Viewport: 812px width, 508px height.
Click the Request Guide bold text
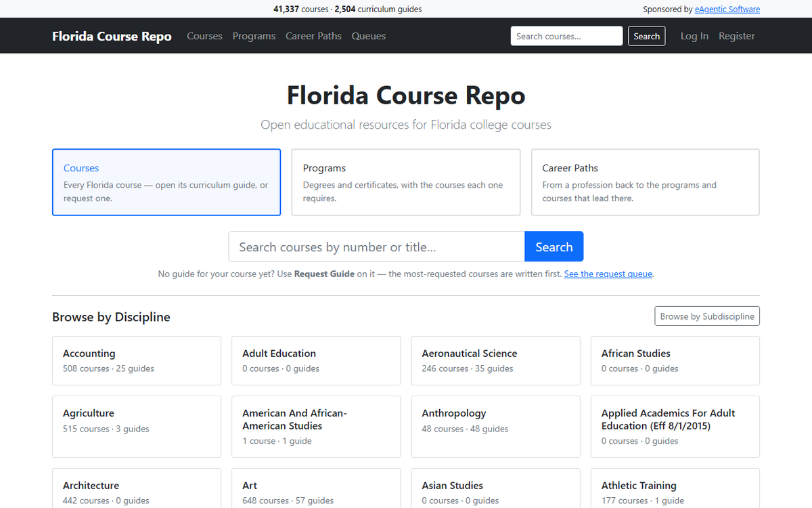tap(324, 274)
